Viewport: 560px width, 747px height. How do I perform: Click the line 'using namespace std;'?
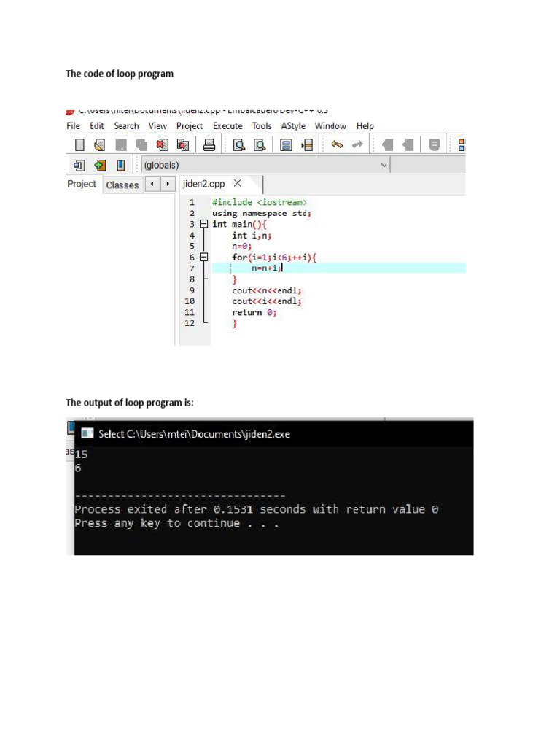262,213
